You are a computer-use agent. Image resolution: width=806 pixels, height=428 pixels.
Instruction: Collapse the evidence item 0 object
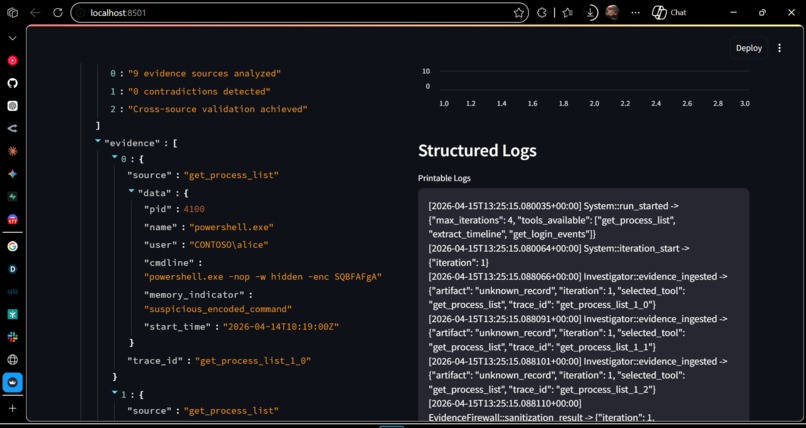pos(115,158)
